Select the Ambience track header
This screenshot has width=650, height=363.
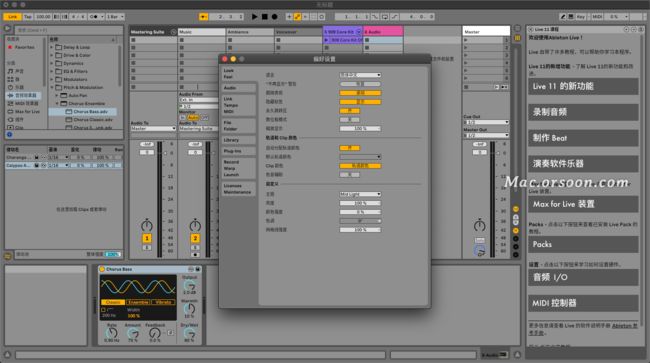click(250, 32)
